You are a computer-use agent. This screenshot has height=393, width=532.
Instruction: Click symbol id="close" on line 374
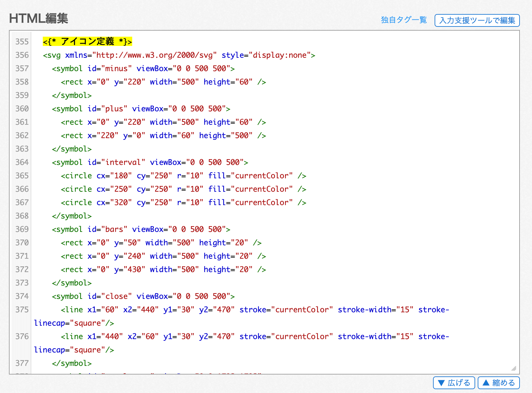pos(143,296)
